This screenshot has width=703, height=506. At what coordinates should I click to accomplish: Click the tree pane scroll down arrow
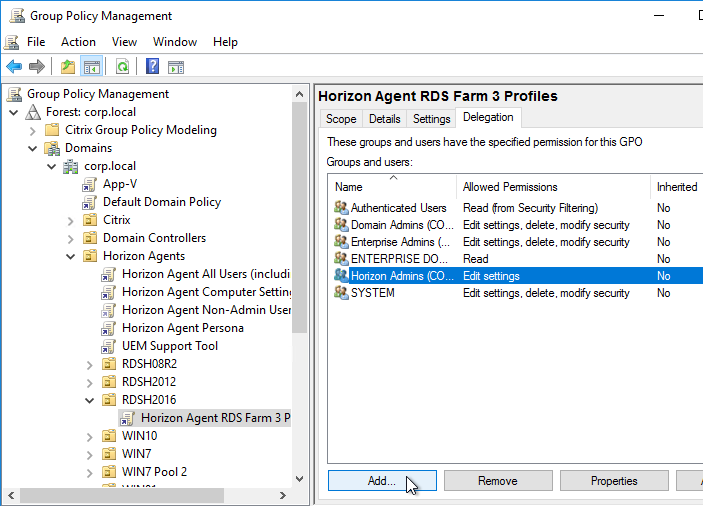tap(299, 479)
